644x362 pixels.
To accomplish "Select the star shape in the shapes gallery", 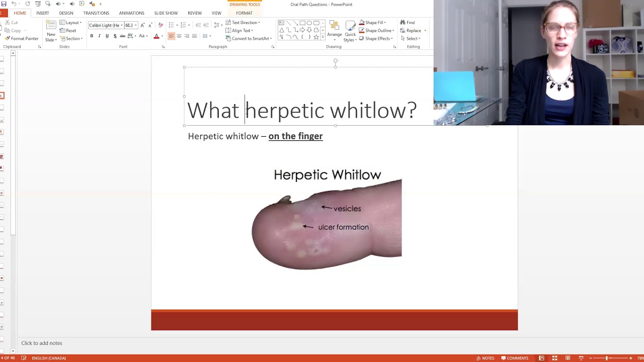I will [x=316, y=37].
